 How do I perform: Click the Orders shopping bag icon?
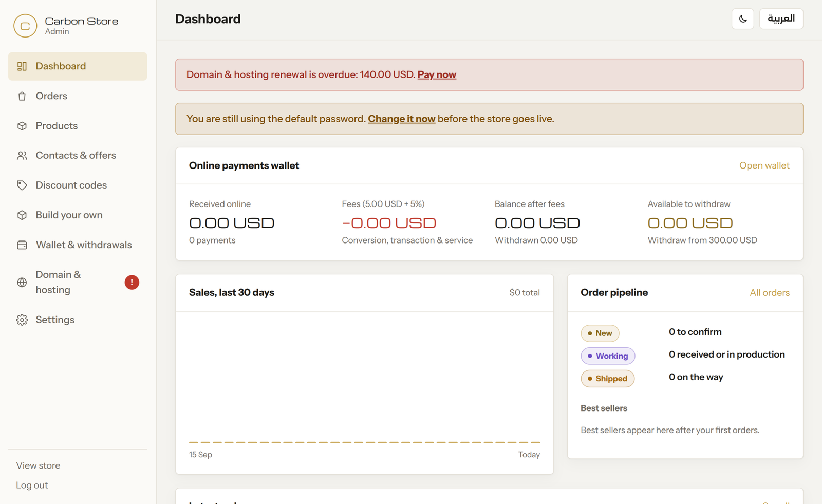[x=22, y=96]
